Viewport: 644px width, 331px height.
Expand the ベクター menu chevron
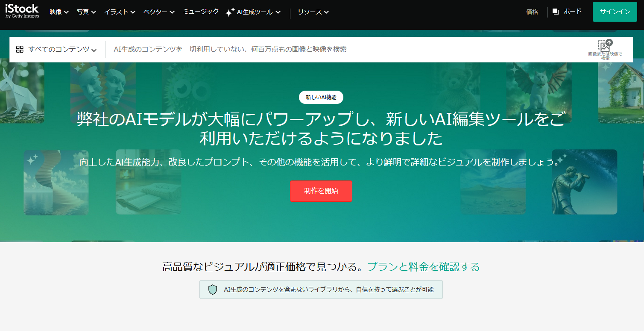172,12
